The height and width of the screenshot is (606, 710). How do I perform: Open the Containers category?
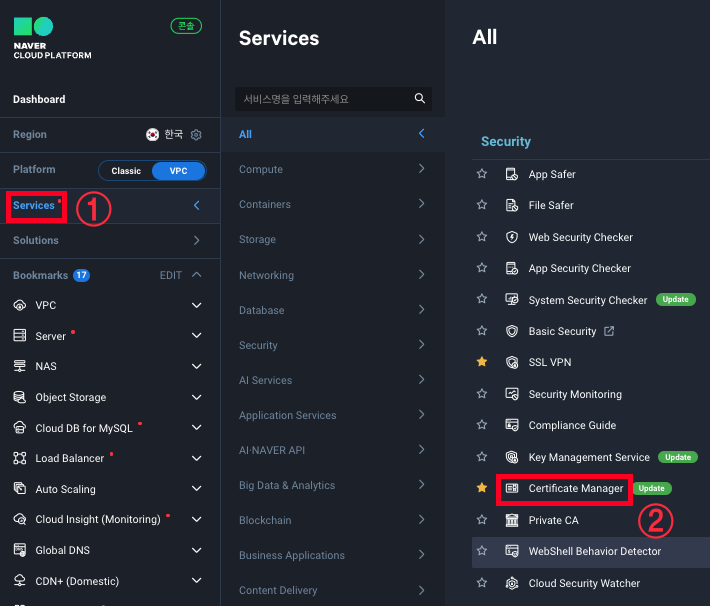(333, 204)
